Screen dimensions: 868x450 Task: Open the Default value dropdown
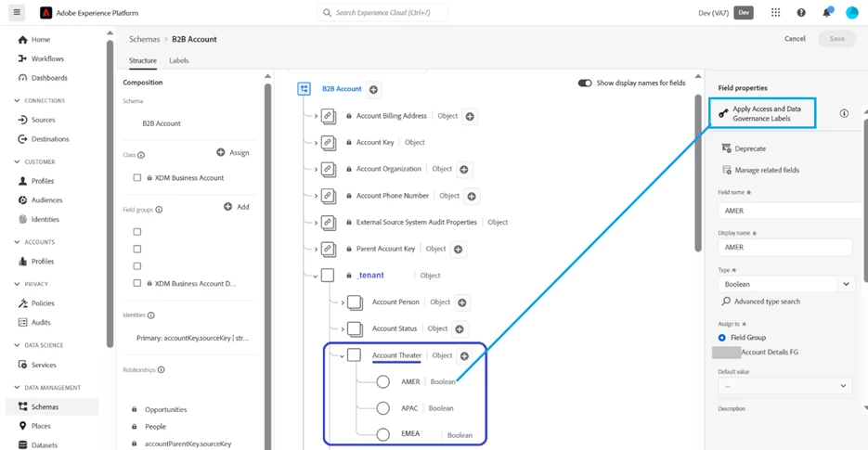785,386
